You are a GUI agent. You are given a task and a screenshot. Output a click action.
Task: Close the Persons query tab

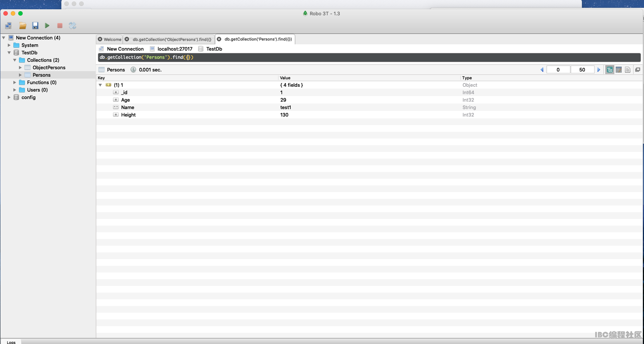click(219, 39)
